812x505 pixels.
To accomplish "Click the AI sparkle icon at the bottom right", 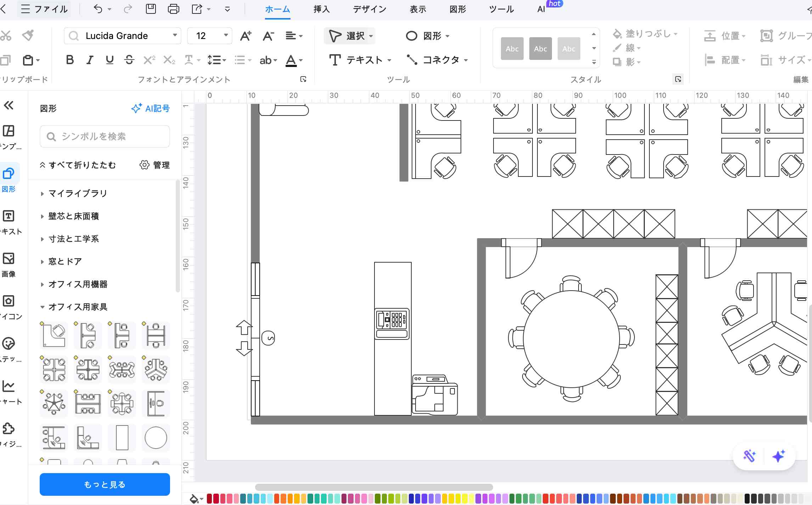I will [778, 456].
